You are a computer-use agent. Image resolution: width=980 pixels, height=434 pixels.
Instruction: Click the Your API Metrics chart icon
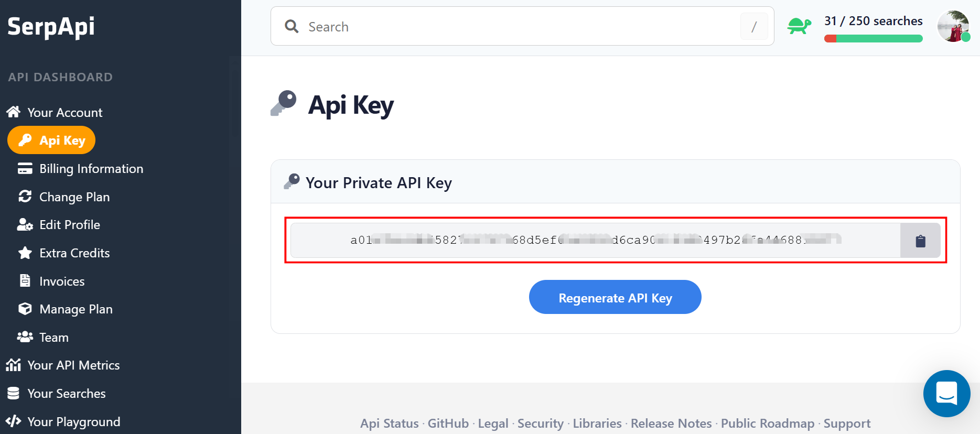tap(13, 365)
